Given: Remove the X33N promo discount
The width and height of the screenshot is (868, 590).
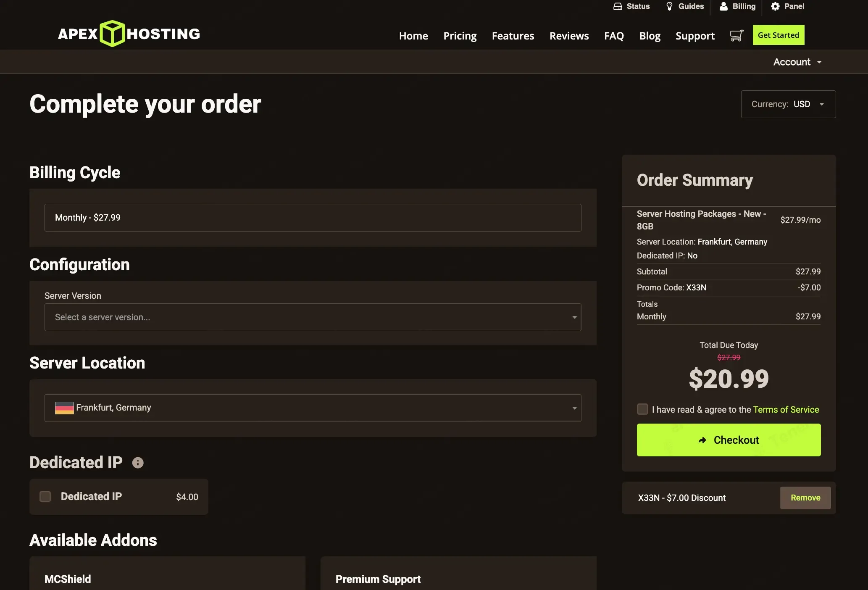Looking at the screenshot, I should [805, 498].
